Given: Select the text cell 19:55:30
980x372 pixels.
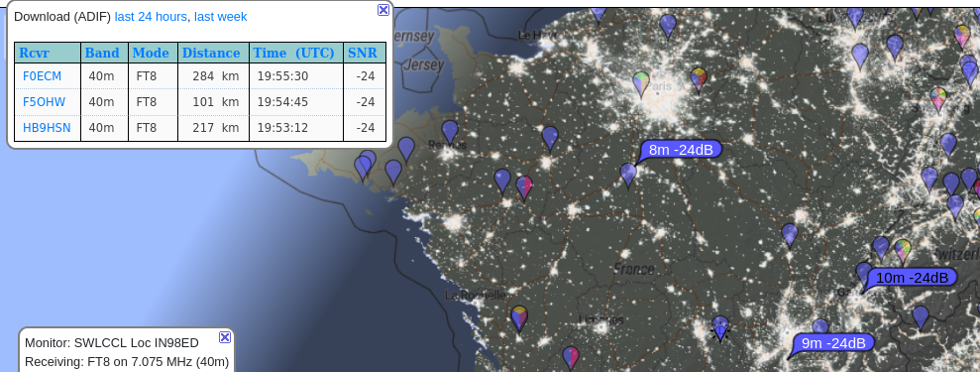Looking at the screenshot, I should pyautogui.click(x=282, y=76).
